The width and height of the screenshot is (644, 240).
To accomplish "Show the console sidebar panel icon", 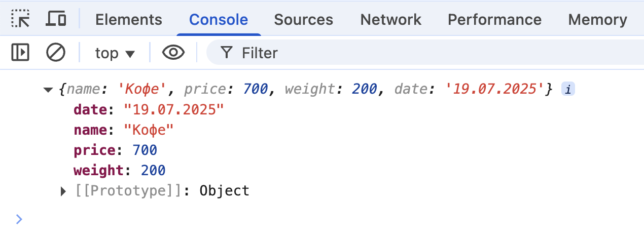I will [21, 53].
